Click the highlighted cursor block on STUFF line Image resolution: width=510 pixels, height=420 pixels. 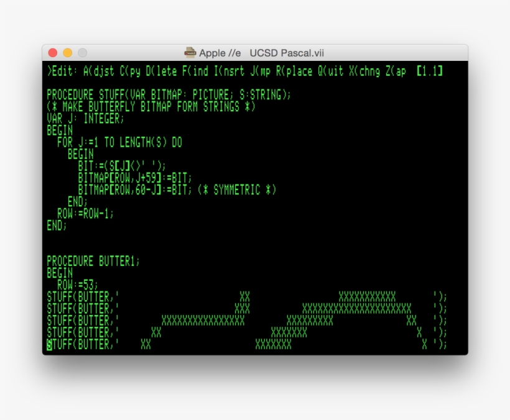(51, 344)
